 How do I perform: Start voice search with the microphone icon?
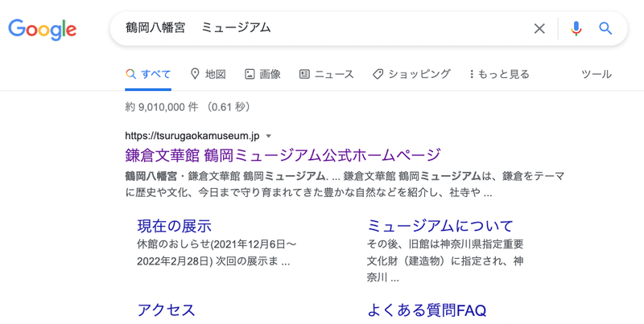coord(576,28)
